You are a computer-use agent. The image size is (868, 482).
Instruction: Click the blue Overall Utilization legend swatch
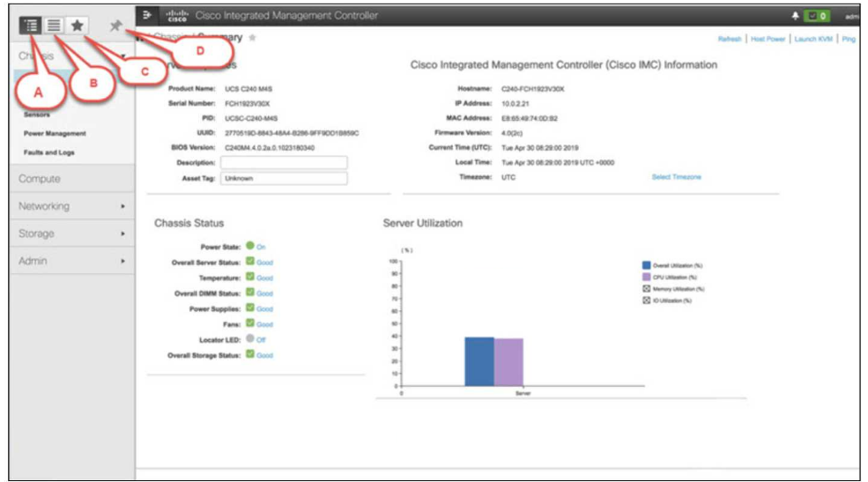(646, 264)
